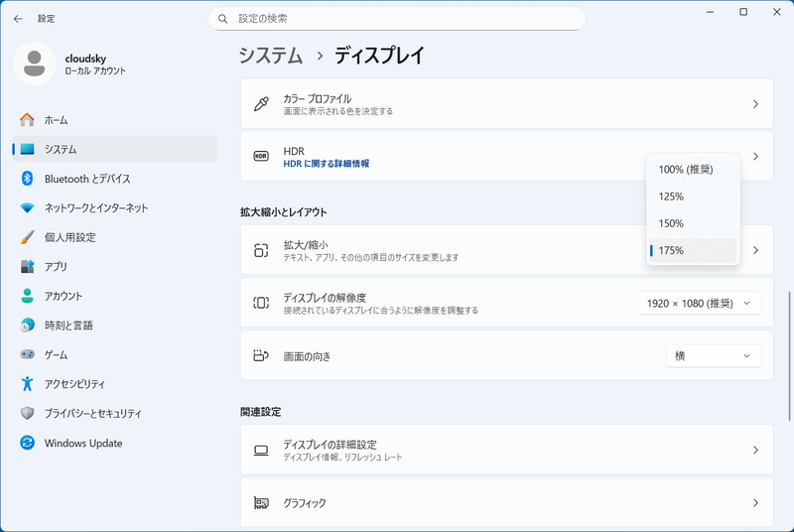Open Bluetooth とデバイス settings
The width and height of the screenshot is (794, 532).
click(x=114, y=179)
